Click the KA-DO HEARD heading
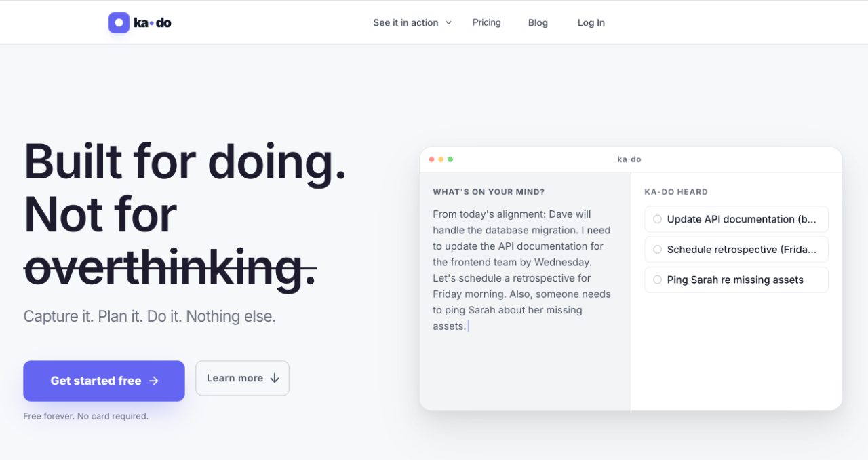Viewport: 868px width, 460px height. pyautogui.click(x=676, y=192)
